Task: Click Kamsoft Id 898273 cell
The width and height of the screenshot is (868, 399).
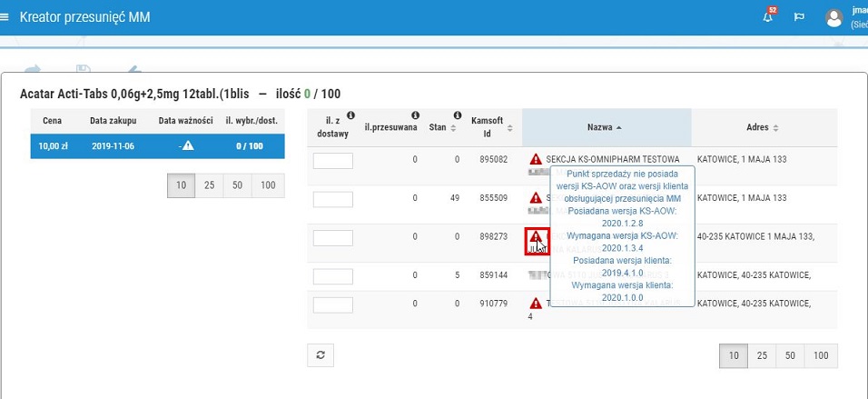Action: tap(493, 236)
